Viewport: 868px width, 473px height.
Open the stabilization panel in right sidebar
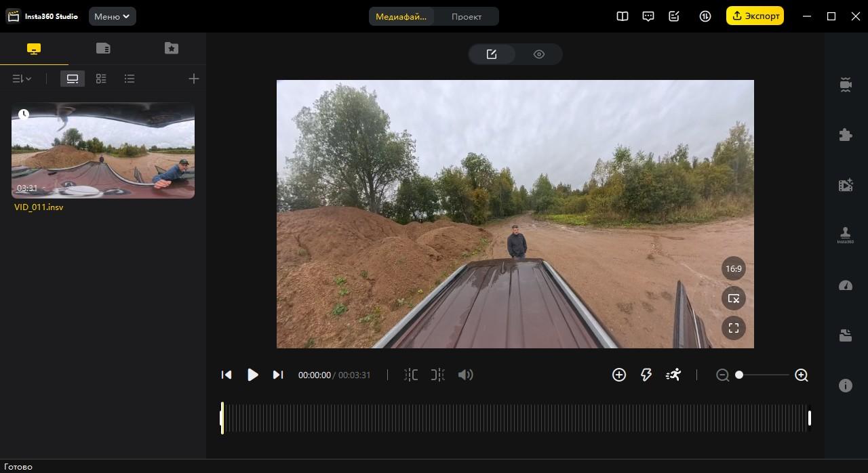coord(846,85)
